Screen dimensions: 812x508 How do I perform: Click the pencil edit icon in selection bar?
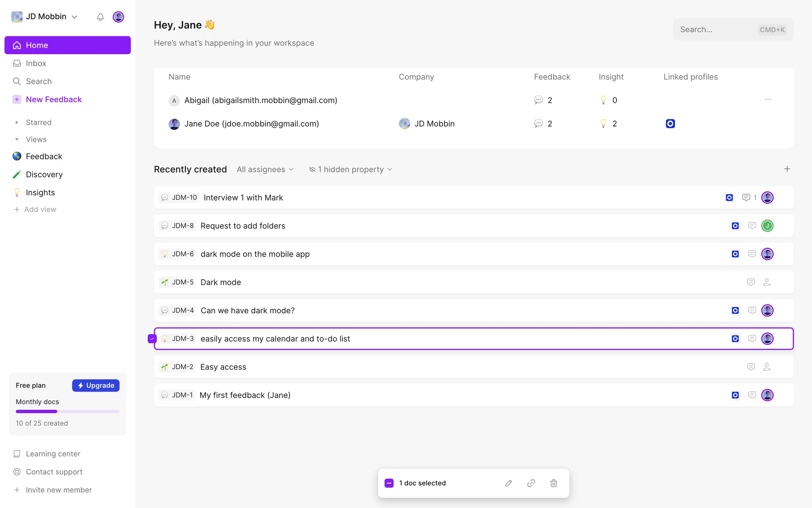[508, 483]
